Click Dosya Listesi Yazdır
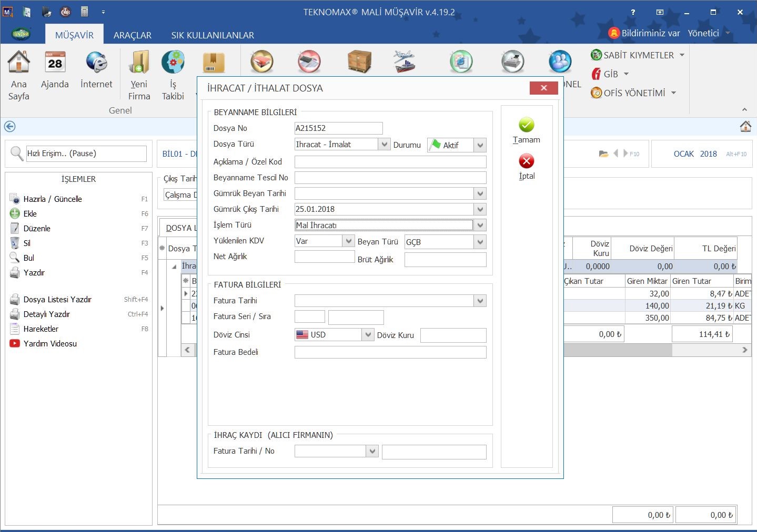757x532 pixels. click(x=57, y=300)
